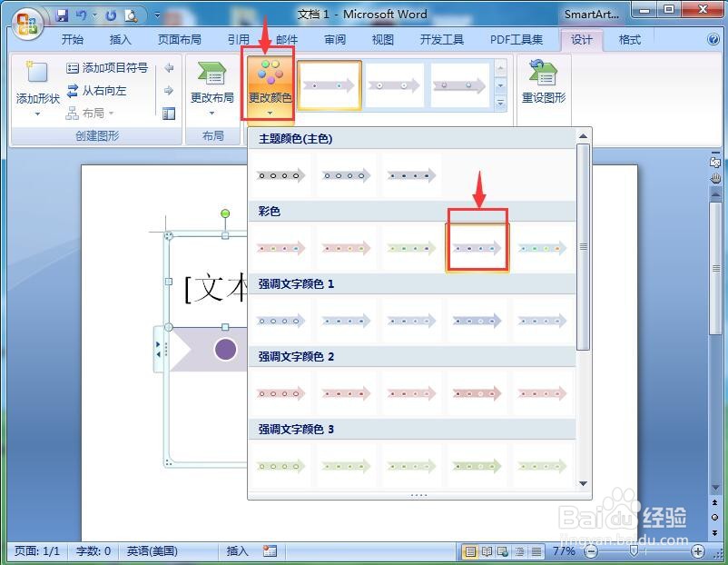Redo the last action
Viewport: 728px width, 565px height.
pos(111,15)
